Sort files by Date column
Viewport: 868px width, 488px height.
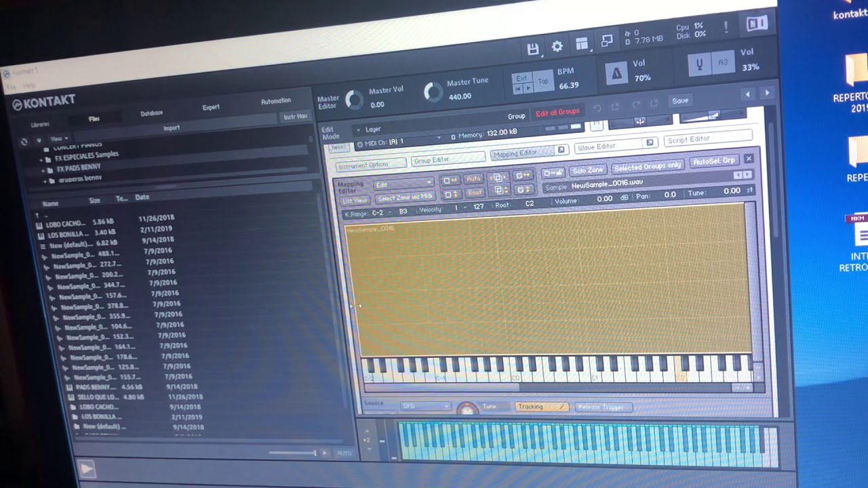[x=142, y=197]
